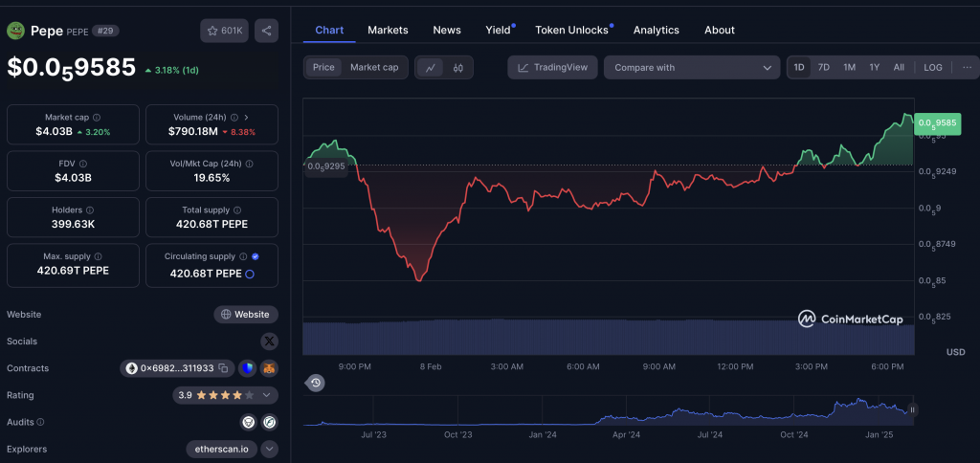This screenshot has height=463, width=980.
Task: Click the Total supply info icon
Action: point(237,210)
